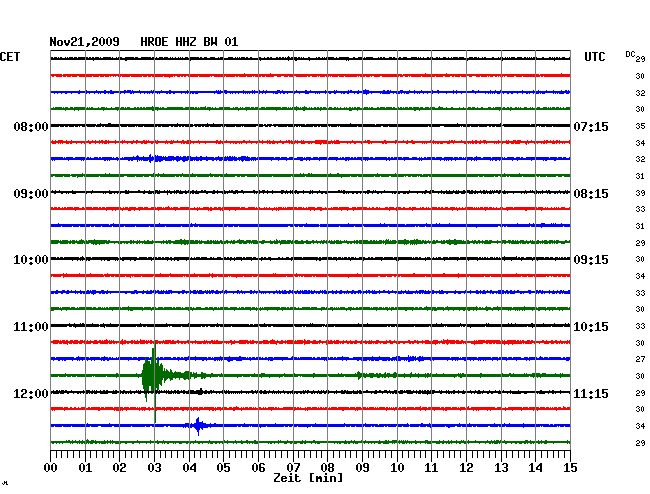Click the '08:15' UTC time label

(591, 194)
